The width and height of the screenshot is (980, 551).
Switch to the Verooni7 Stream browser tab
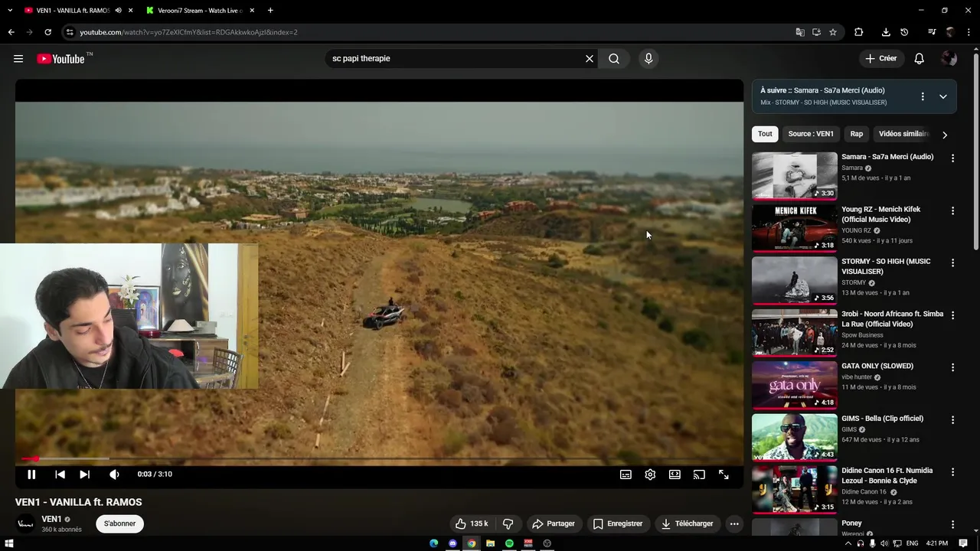coord(201,11)
